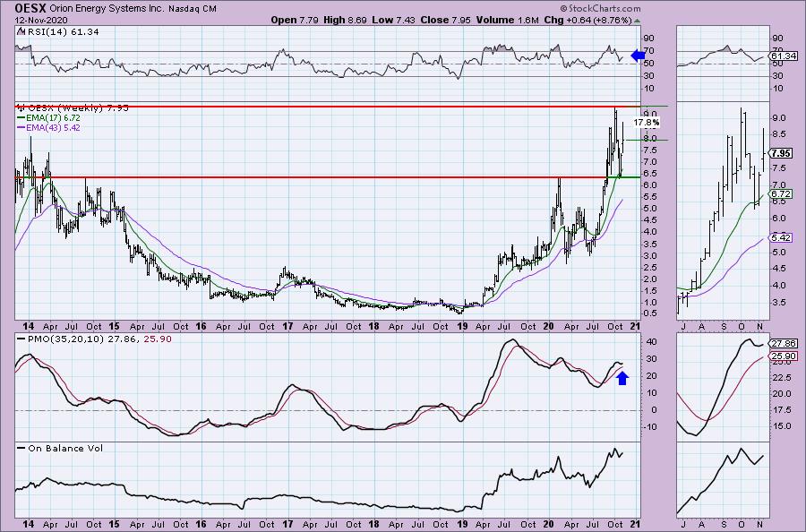
Task: Click the EMA(43) 5.42 legend entry
Action: click(x=48, y=127)
